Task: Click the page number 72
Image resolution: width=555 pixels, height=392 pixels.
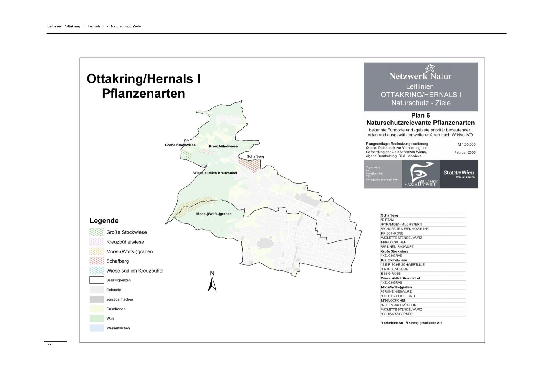Action: click(49, 344)
